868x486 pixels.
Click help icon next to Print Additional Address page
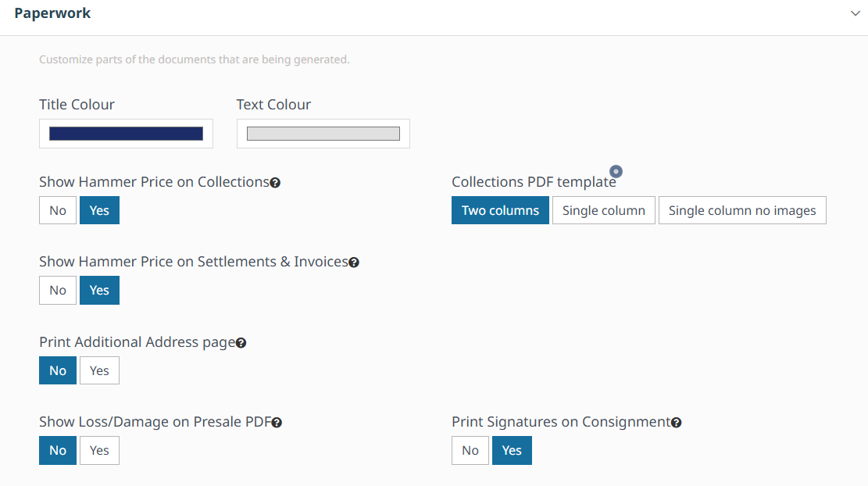(241, 343)
